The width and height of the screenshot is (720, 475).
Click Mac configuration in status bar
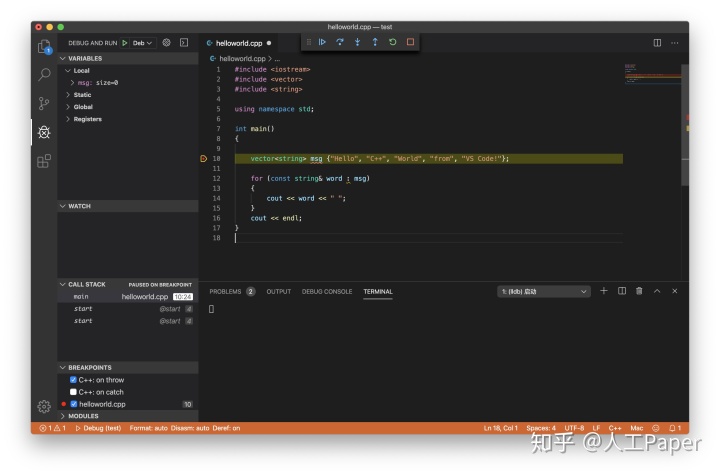636,428
